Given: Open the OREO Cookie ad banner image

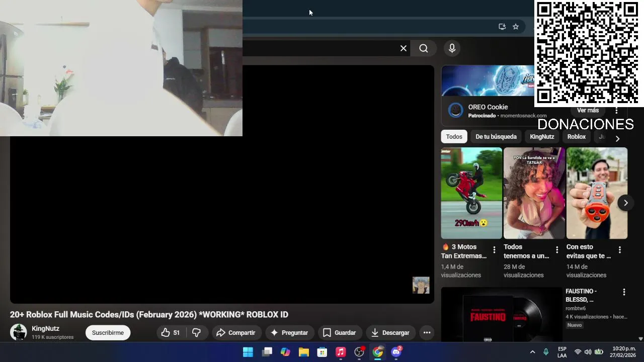Looking at the screenshot, I should click(488, 80).
